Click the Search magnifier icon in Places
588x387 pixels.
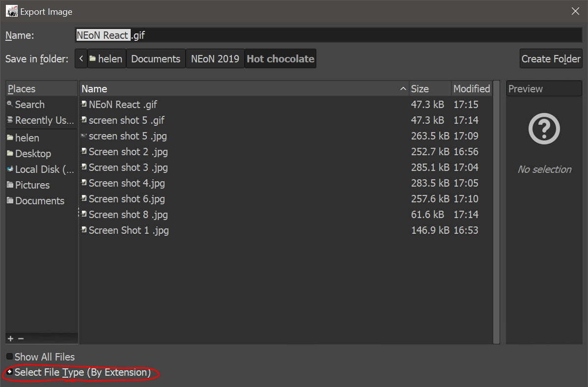pyautogui.click(x=10, y=104)
